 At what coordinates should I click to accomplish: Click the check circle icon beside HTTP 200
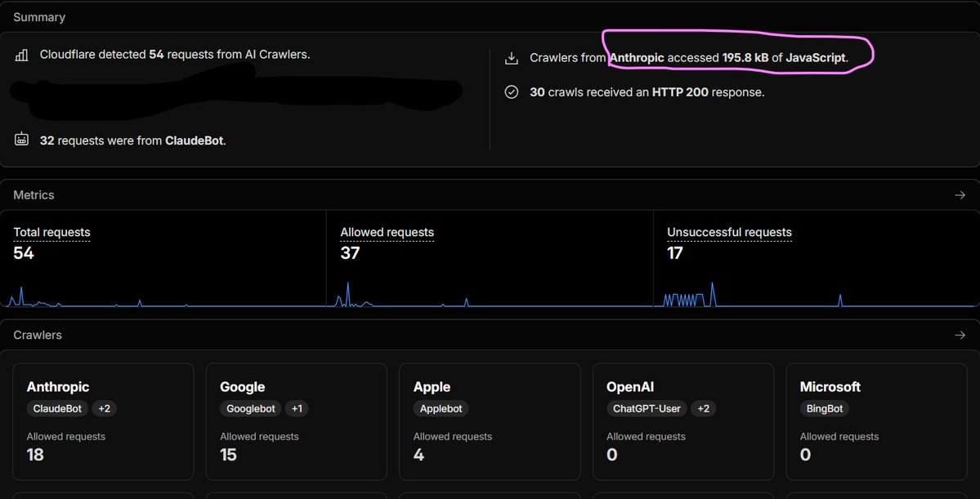tap(511, 92)
